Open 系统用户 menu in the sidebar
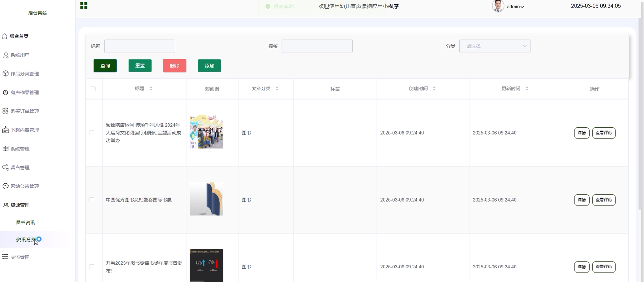The image size is (644, 282). (20, 55)
